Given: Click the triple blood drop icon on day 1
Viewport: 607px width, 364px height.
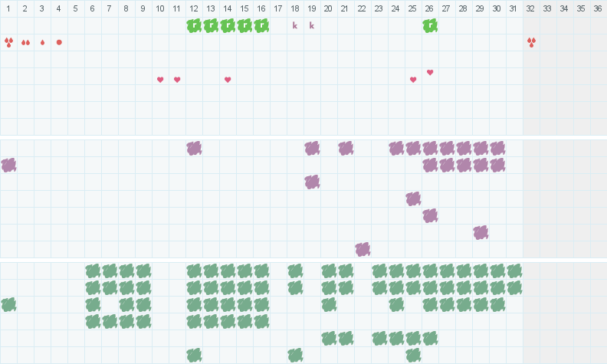Looking at the screenshot, I should [x=8, y=42].
